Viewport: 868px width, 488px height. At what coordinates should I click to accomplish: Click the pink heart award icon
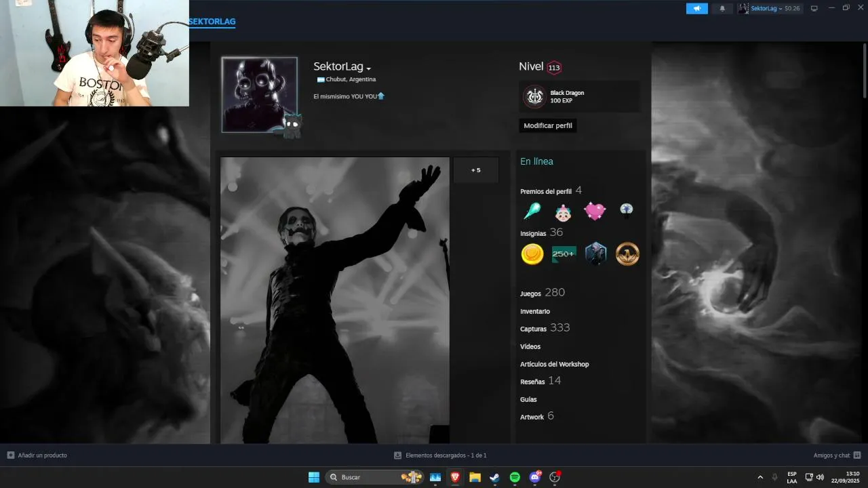point(595,211)
